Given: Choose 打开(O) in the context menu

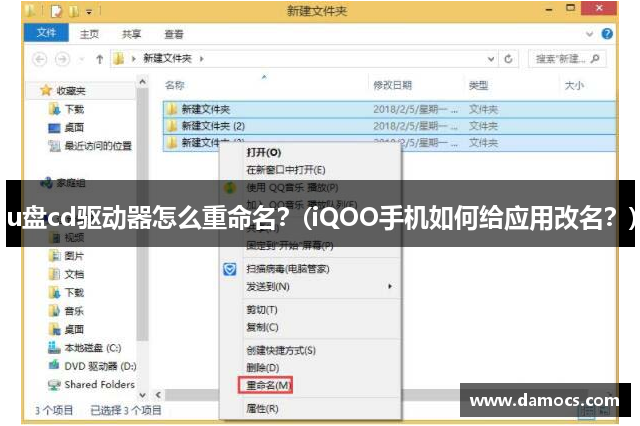Looking at the screenshot, I should 263,153.
